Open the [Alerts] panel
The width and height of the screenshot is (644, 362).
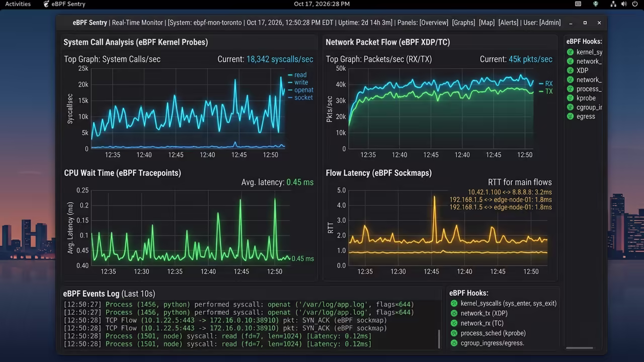508,23
